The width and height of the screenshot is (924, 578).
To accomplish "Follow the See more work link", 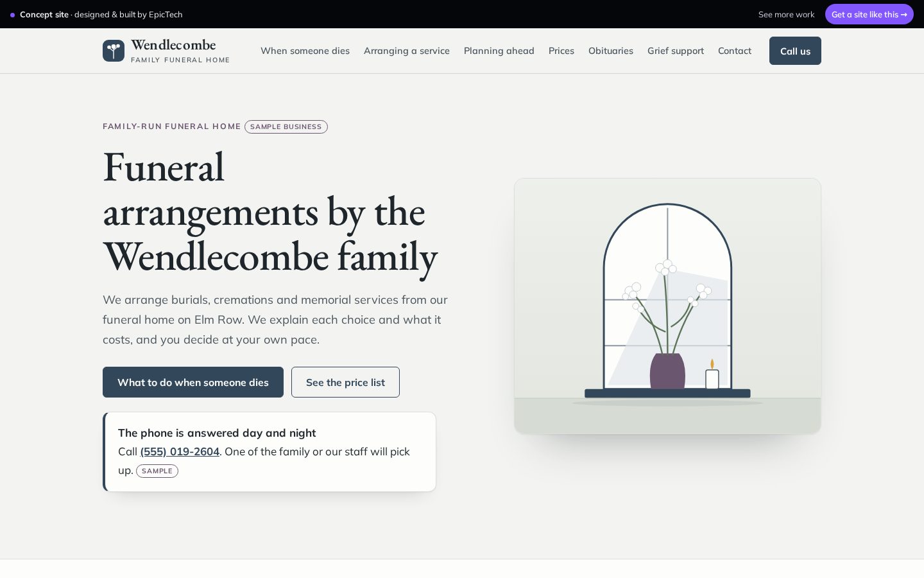I will pos(786,14).
